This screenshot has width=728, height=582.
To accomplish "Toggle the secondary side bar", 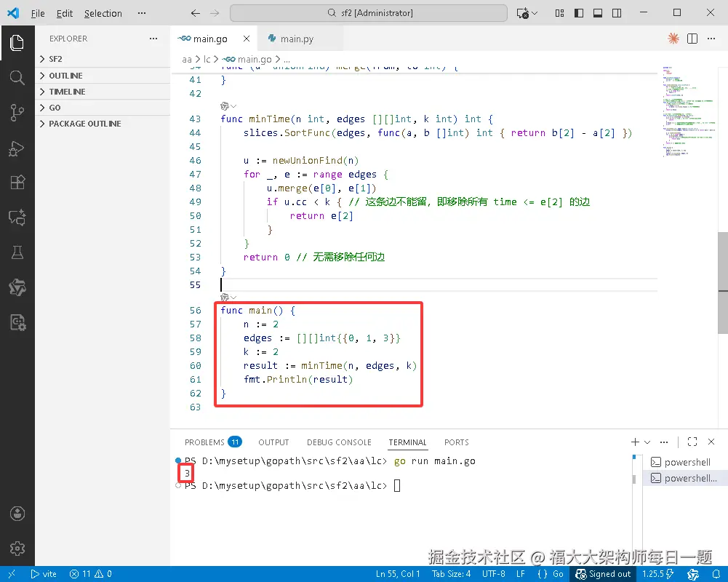I will (x=617, y=13).
